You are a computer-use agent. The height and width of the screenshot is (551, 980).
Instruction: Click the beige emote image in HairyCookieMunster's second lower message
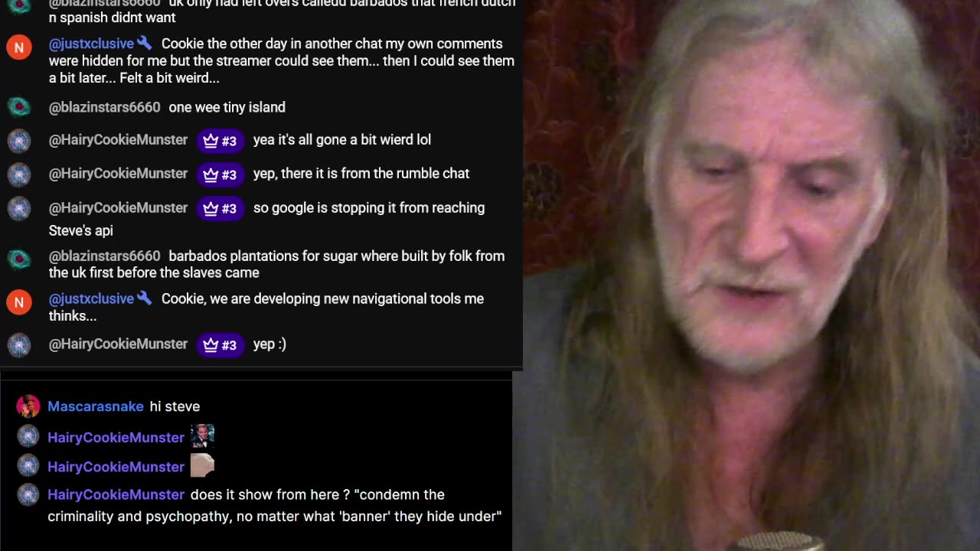point(202,465)
